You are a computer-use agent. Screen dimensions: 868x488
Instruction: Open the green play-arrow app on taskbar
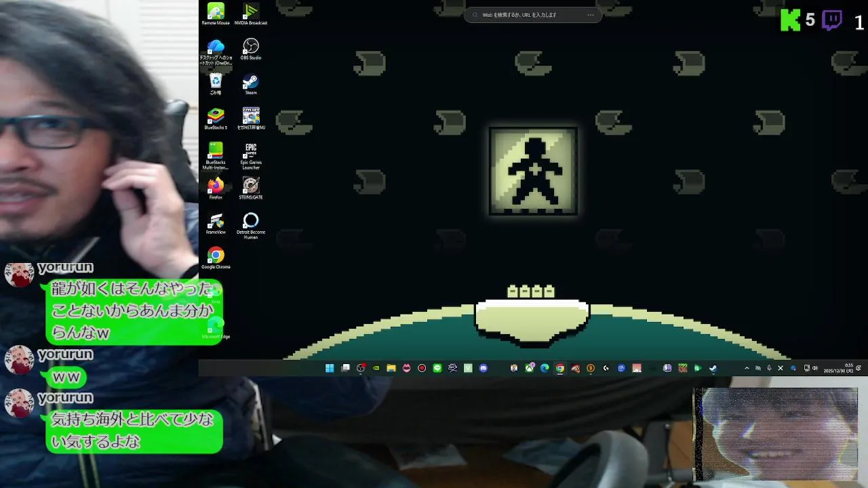pos(698,368)
